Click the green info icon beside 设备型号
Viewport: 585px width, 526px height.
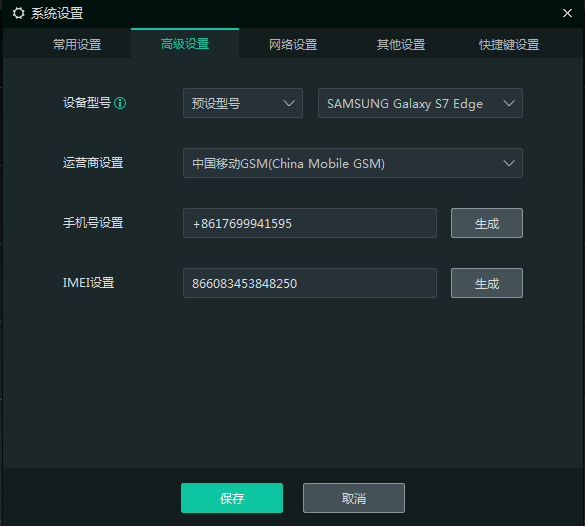120,103
